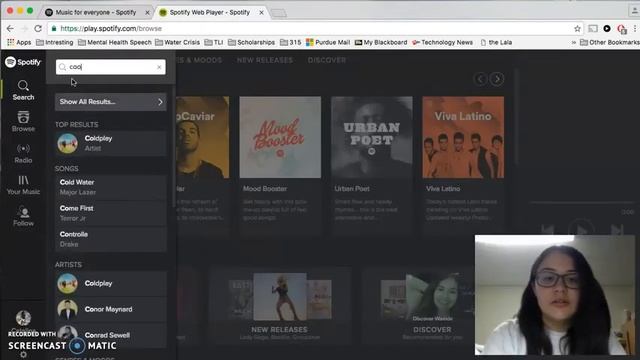Viewport: 640px width, 360px height.
Task: Open RapCaviar playlist cover
Action: point(203,137)
